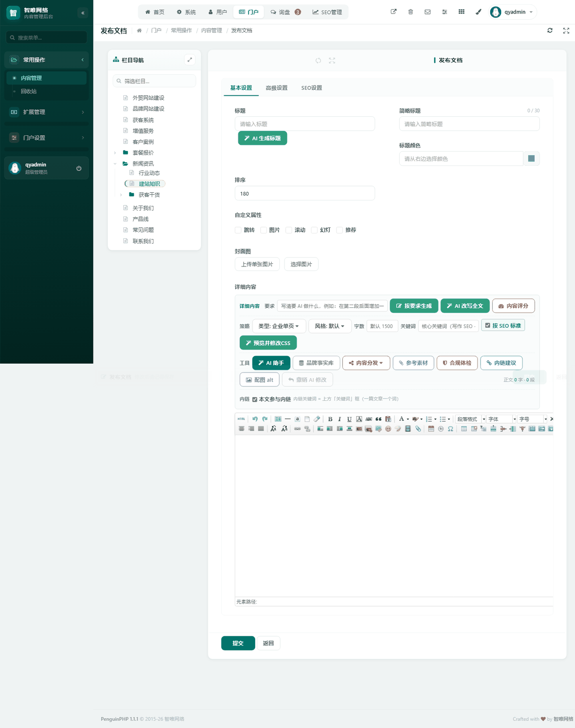Click the HTML source view icon
This screenshot has width=575, height=728.
(x=241, y=419)
